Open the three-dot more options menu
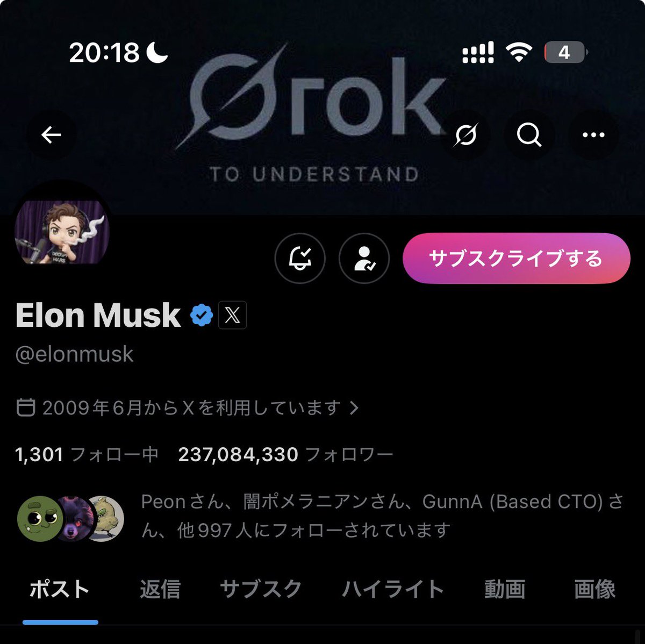 pyautogui.click(x=593, y=135)
